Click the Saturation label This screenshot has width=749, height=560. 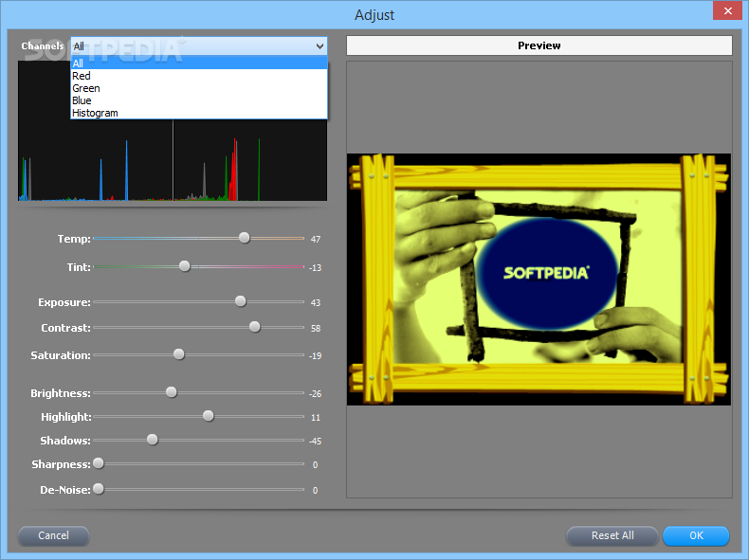pyautogui.click(x=61, y=355)
